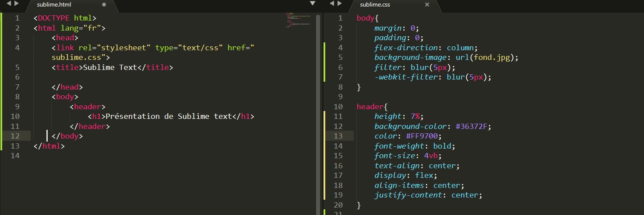Click justify-content: center; declaration
The height and width of the screenshot is (215, 644).
428,195
